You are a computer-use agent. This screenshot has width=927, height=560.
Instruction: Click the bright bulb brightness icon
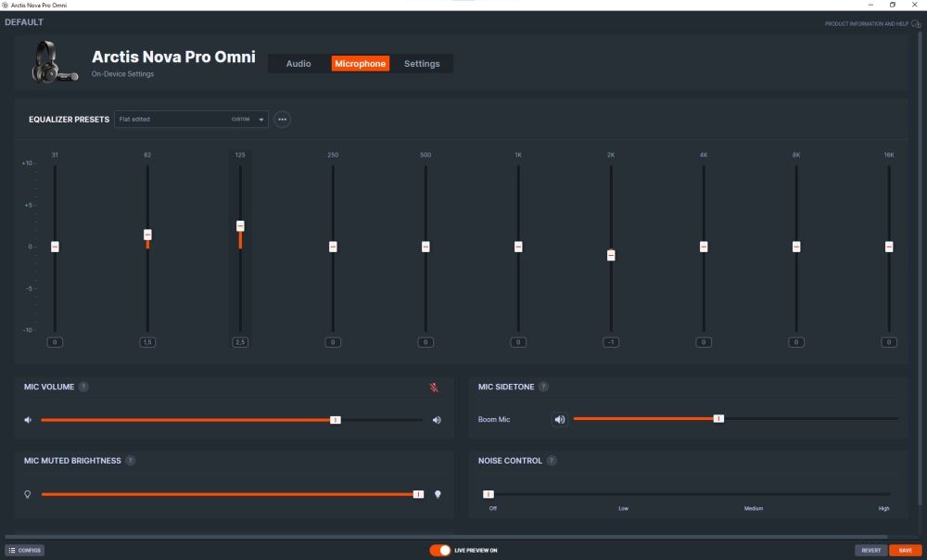tap(438, 494)
